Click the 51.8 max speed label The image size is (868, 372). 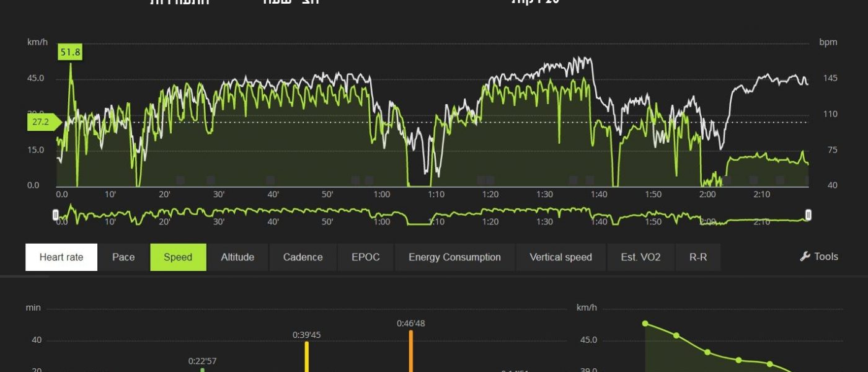coord(70,53)
